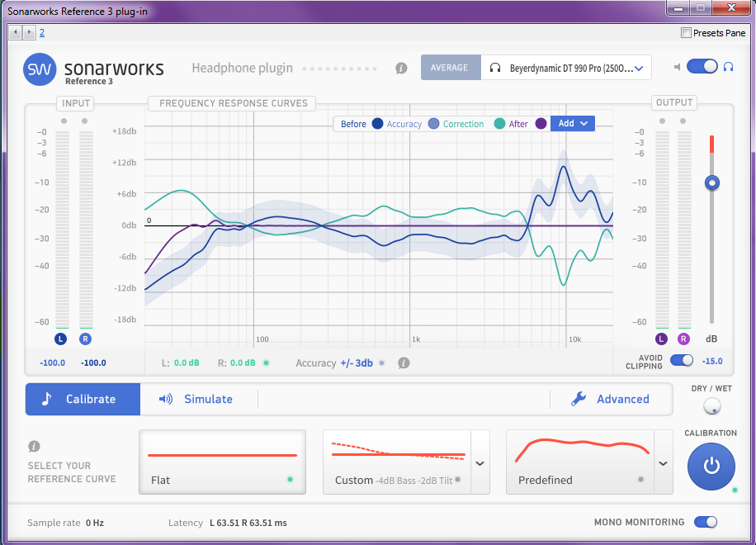This screenshot has height=545, width=756.
Task: Switch to the Calibrate tab
Action: point(83,399)
